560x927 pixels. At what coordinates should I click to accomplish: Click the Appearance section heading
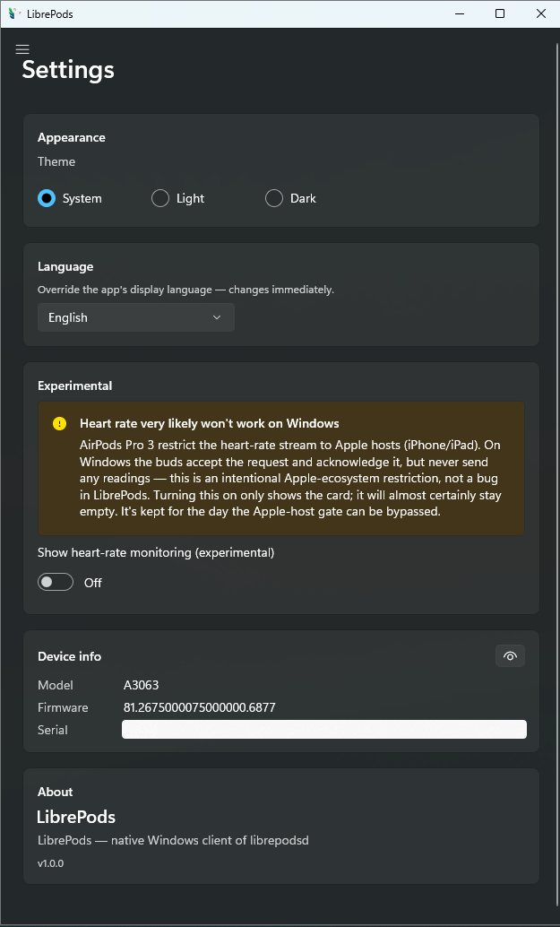[72, 137]
